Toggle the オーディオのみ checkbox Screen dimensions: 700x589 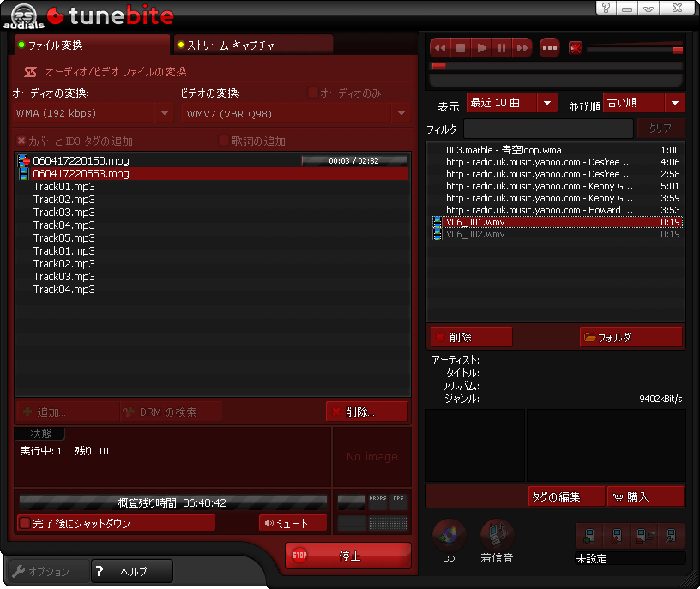313,93
